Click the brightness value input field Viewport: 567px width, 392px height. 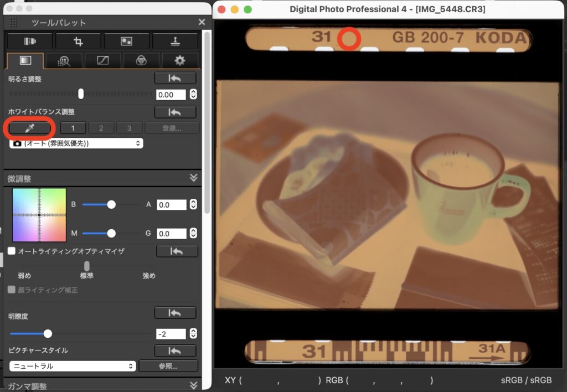171,95
